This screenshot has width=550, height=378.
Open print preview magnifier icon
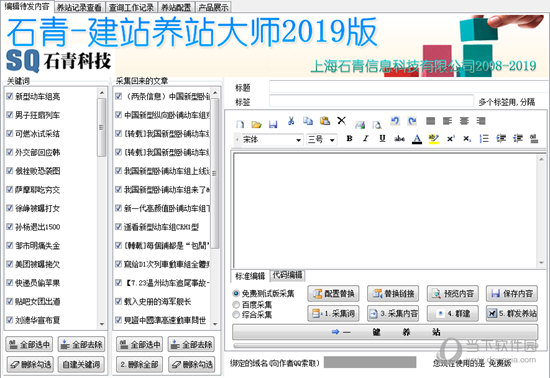coord(377,124)
